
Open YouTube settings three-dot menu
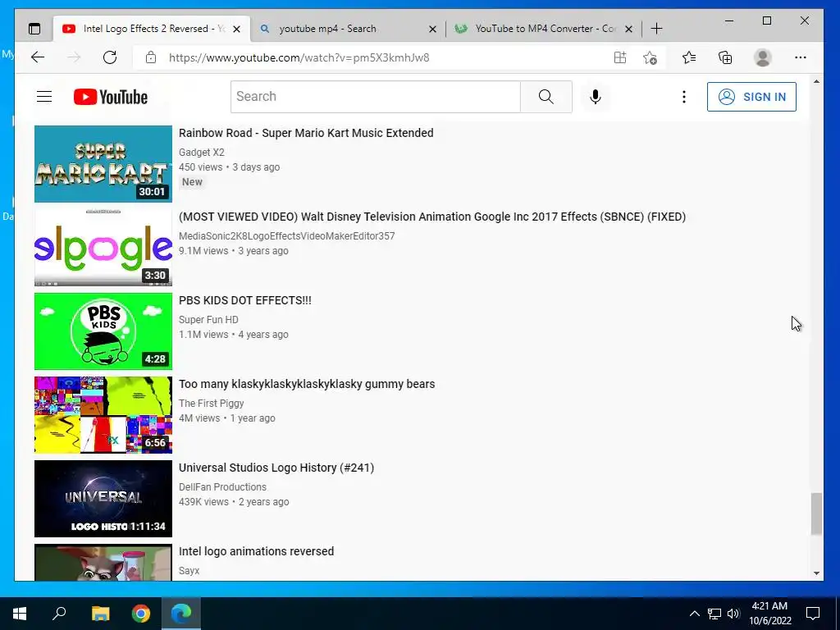tap(683, 97)
